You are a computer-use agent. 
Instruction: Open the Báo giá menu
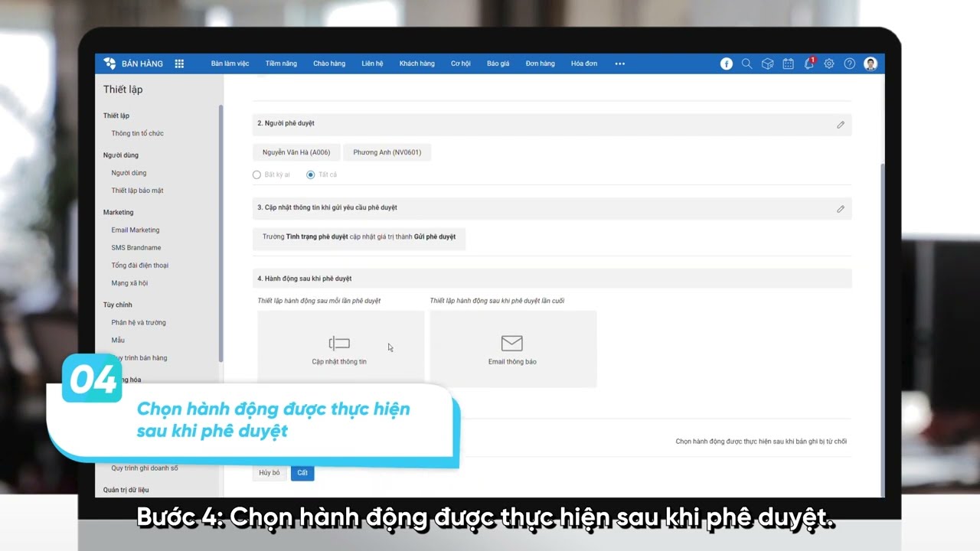tap(498, 64)
